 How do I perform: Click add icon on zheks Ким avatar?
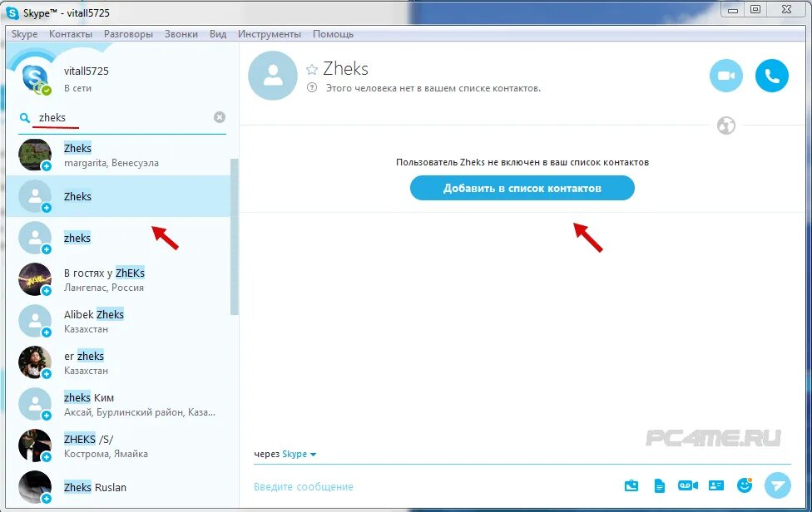click(47, 416)
